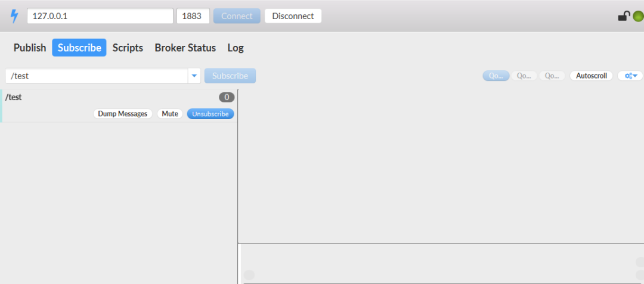Click the message count badge for /test
Image resolution: width=644 pixels, height=284 pixels.
click(x=227, y=97)
